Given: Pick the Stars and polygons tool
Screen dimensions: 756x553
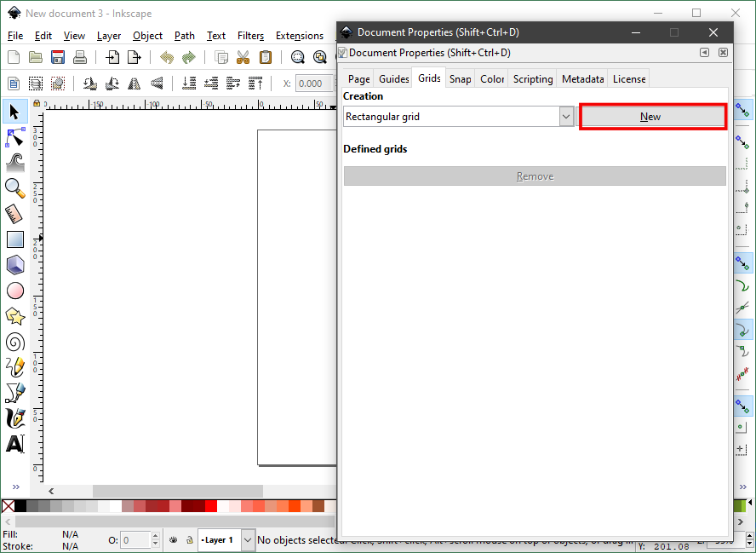Looking at the screenshot, I should coord(15,316).
